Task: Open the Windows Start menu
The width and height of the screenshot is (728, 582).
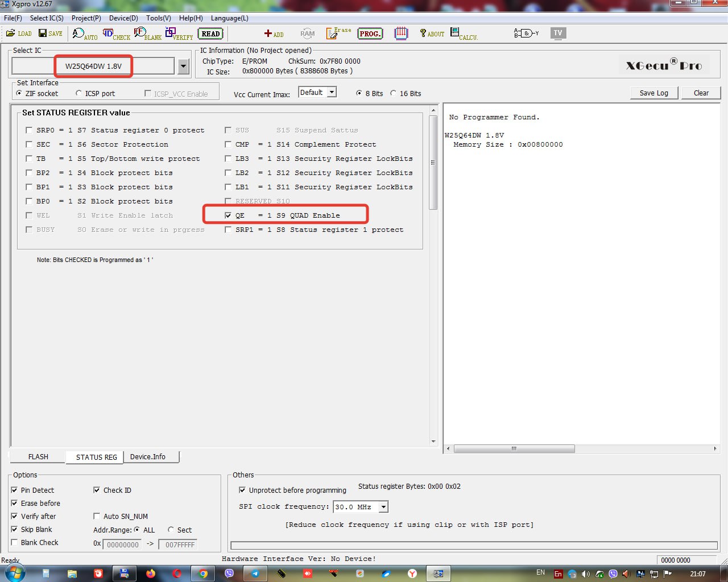Action: pyautogui.click(x=14, y=573)
